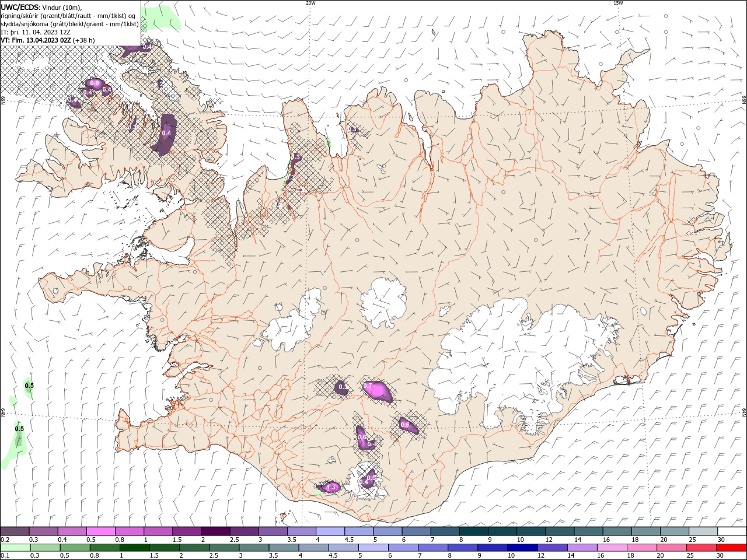This screenshot has width=747, height=560.
Task: Click the 'UWC/ECDS: Vindur (10m),' title text
Action: click(x=41, y=7)
